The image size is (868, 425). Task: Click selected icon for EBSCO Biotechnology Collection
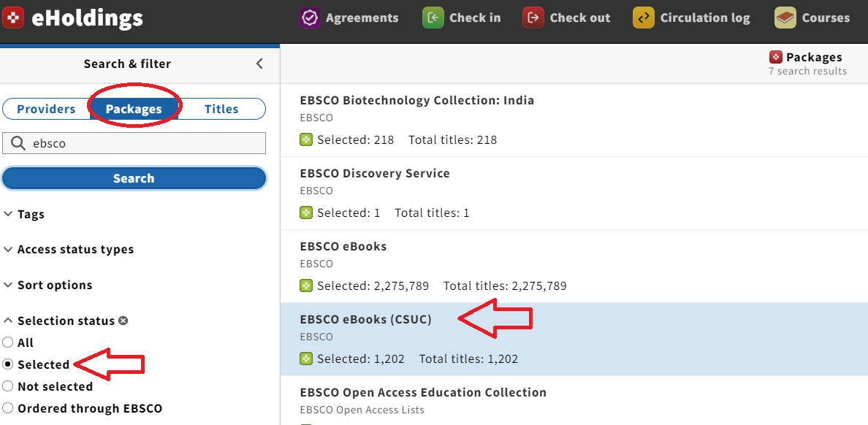306,140
